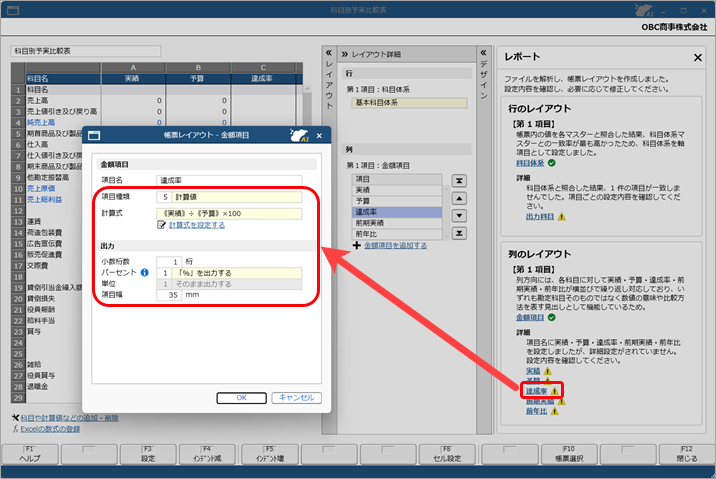The image size is (716, 479).
Task: Click warning icon beside 前期実績 link
Action: click(561, 401)
